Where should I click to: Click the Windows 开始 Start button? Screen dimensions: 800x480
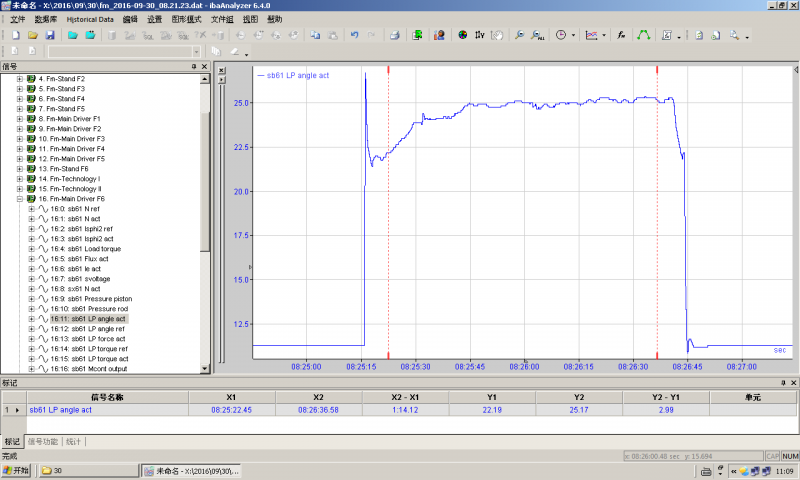16,470
